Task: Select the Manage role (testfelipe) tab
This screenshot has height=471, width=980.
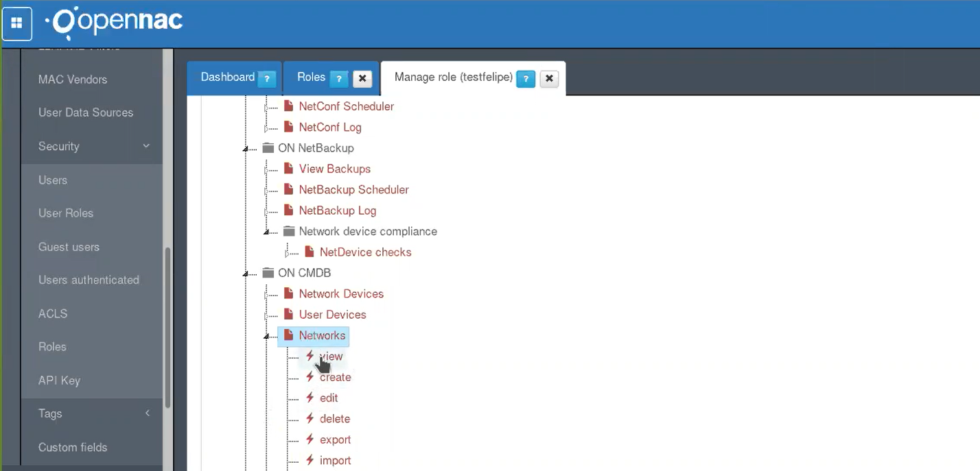Action: [454, 77]
